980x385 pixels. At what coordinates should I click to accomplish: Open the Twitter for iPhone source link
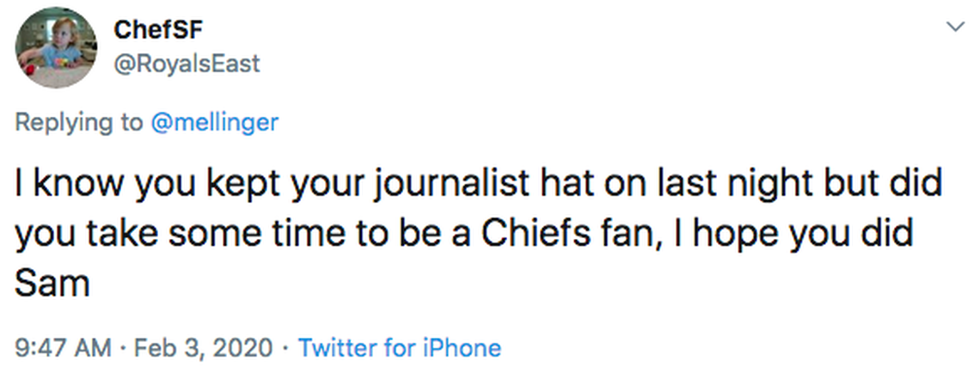click(399, 348)
